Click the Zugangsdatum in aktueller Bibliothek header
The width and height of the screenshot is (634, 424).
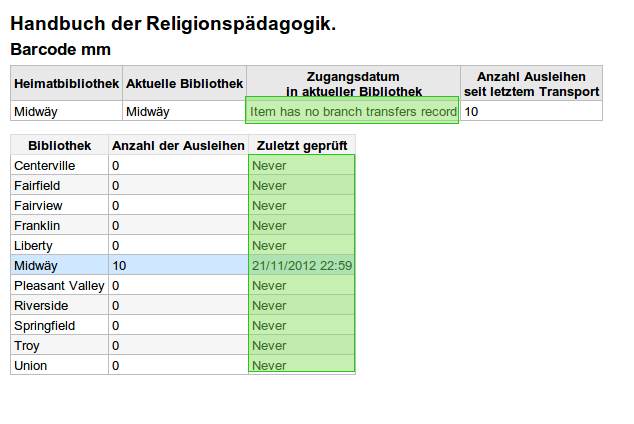(x=352, y=83)
